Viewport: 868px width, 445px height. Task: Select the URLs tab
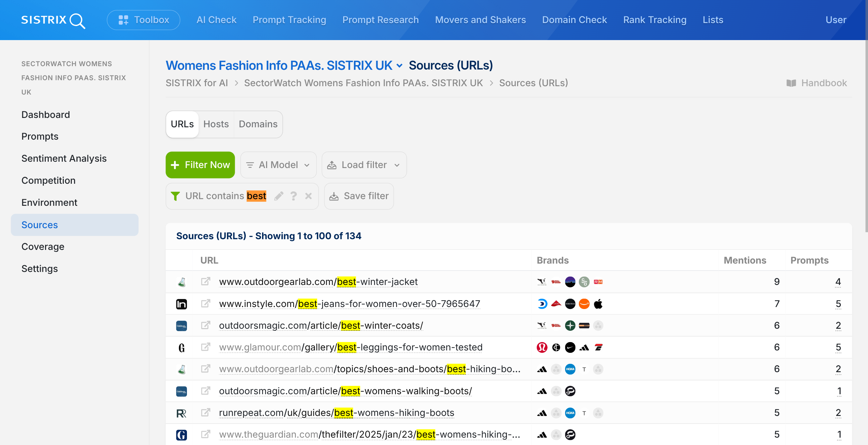coord(182,124)
